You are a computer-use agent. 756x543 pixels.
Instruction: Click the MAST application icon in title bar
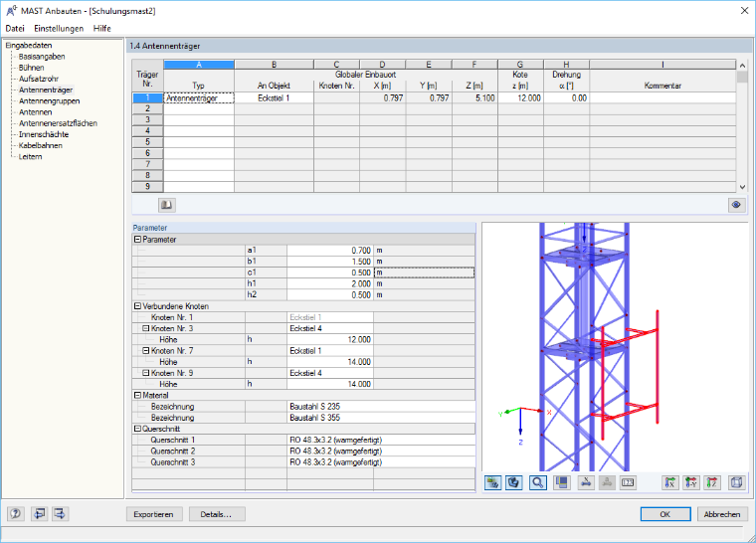pos(11,11)
